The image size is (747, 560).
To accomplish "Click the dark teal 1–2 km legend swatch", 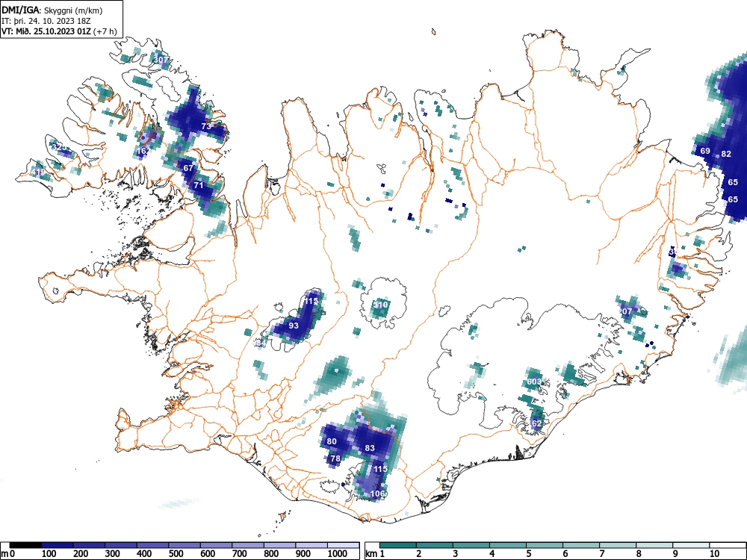I will click(398, 545).
